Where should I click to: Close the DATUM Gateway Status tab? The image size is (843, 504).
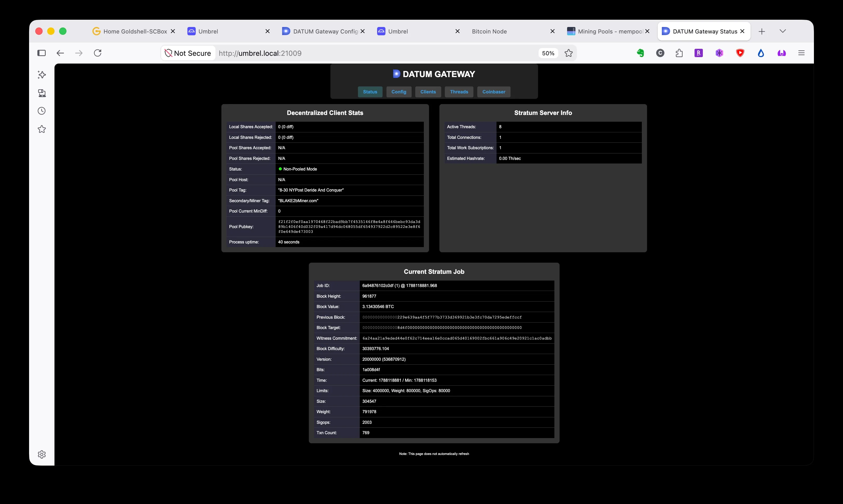click(743, 31)
